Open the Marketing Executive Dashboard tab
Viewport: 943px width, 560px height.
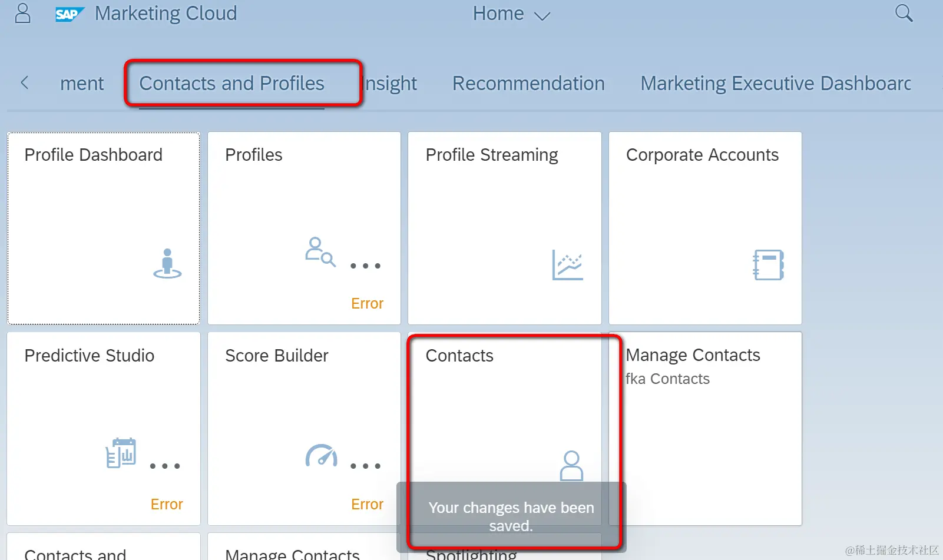click(776, 84)
